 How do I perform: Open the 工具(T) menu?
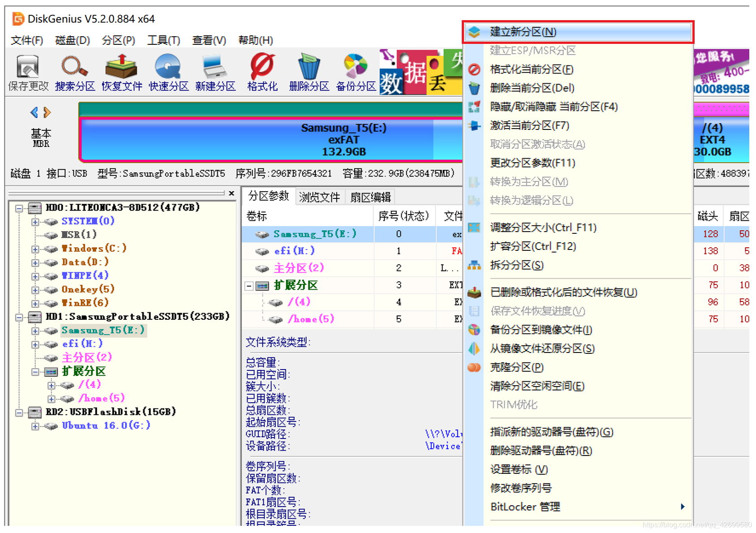tap(163, 40)
